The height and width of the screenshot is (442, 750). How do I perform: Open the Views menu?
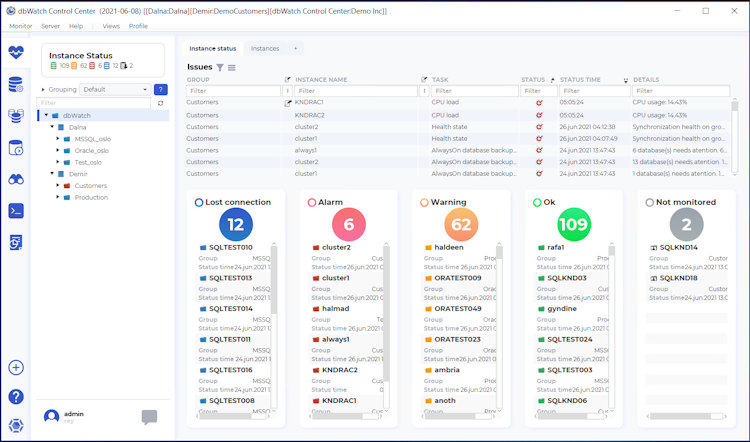coord(111,26)
